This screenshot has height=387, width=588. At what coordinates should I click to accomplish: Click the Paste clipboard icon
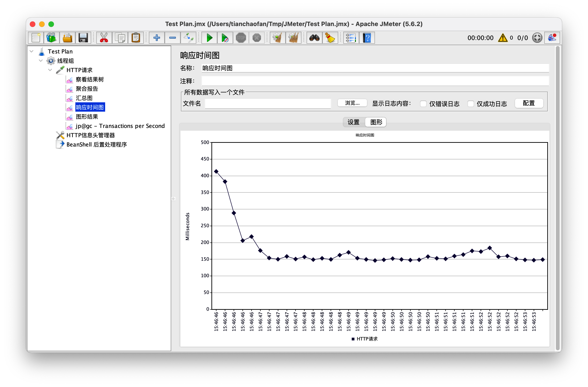pos(136,38)
